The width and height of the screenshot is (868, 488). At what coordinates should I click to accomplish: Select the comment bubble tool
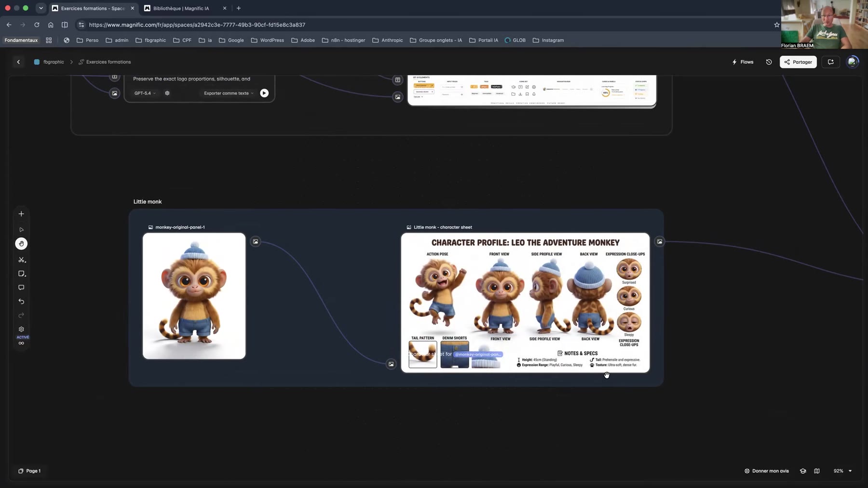pos(21,287)
